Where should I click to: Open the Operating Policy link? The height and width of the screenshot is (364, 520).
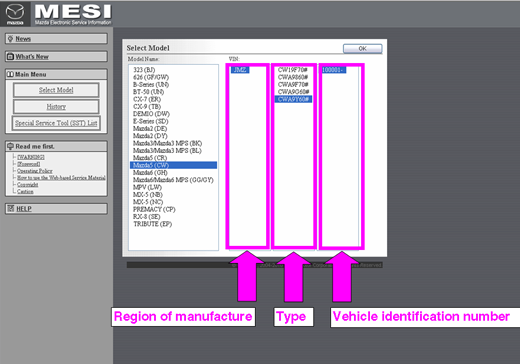tap(35, 171)
